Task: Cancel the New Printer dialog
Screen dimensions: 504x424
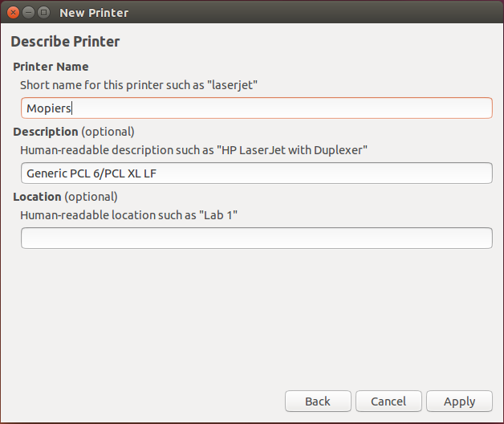Action: pos(388,402)
